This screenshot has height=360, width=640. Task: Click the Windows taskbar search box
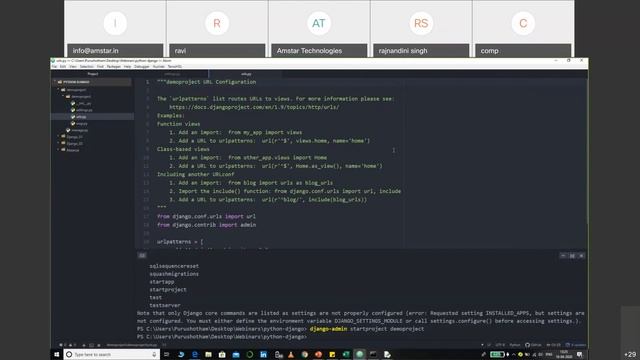click(111, 355)
